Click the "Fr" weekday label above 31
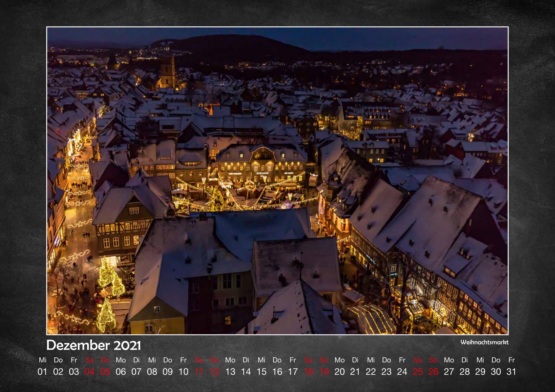This screenshot has height=392, width=555. tap(512, 360)
